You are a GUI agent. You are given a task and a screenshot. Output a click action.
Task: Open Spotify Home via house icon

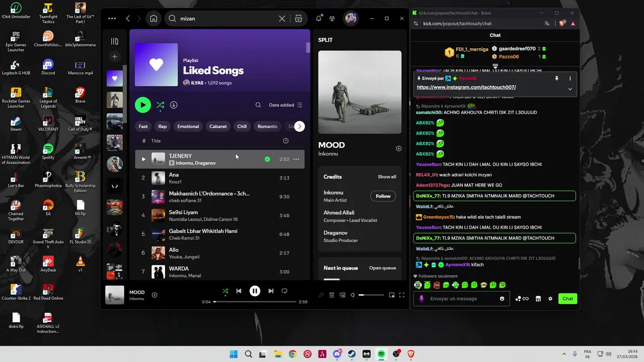[x=153, y=19]
